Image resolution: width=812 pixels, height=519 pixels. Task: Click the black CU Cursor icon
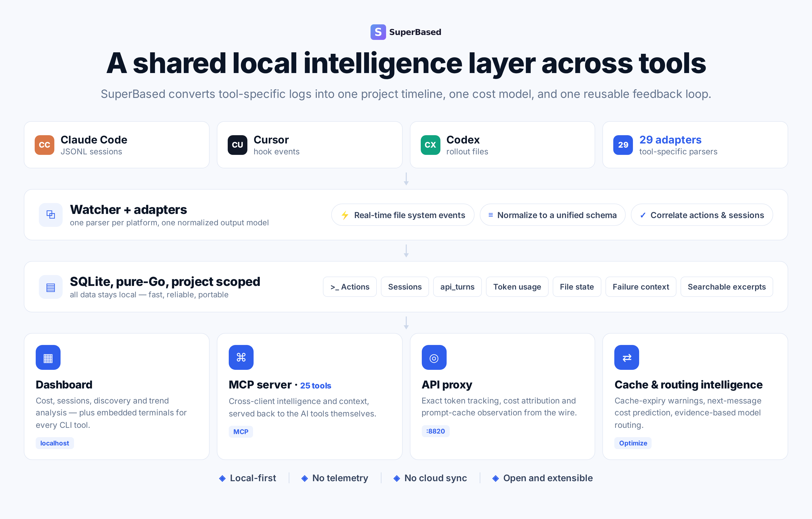click(x=237, y=145)
